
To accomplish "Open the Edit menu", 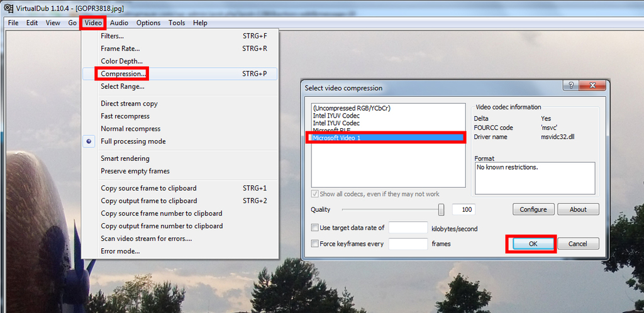I will (32, 23).
